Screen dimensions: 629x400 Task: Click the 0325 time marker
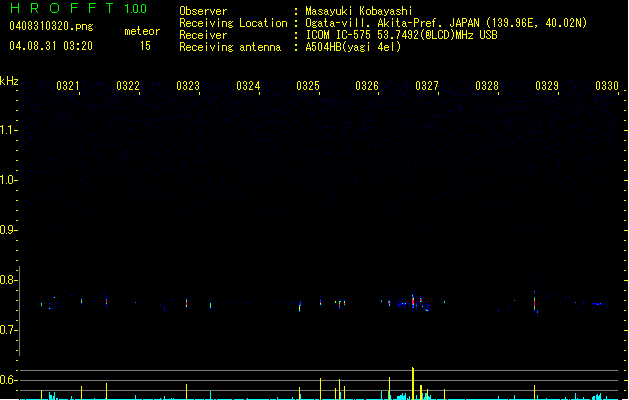coord(308,86)
